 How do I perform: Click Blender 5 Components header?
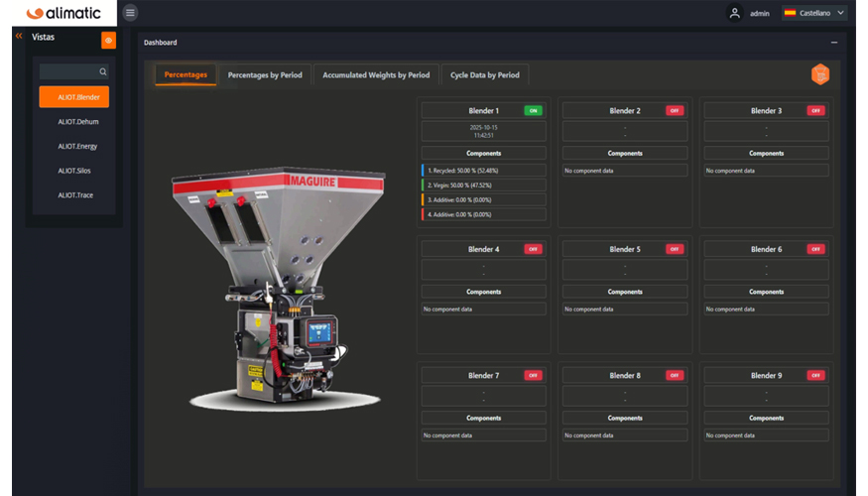[x=625, y=292]
